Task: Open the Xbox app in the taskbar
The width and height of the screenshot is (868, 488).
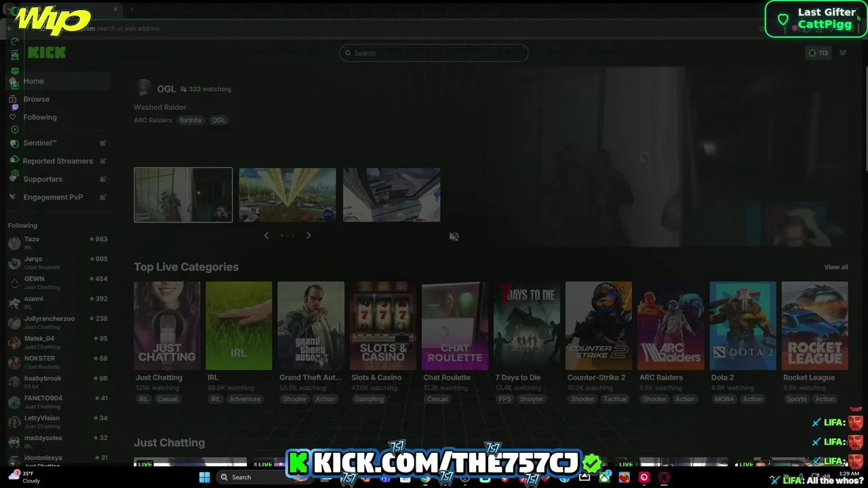Action: pyautogui.click(x=605, y=477)
